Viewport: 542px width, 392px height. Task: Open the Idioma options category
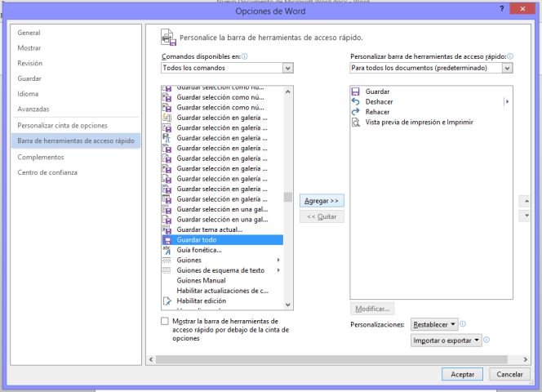coord(28,94)
